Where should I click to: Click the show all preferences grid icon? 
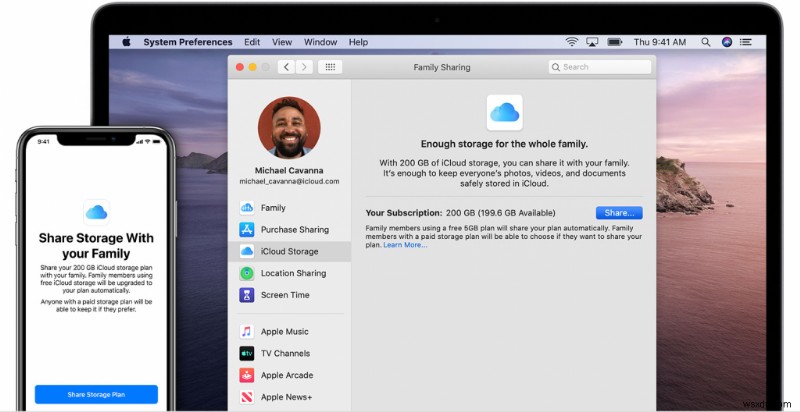(331, 67)
